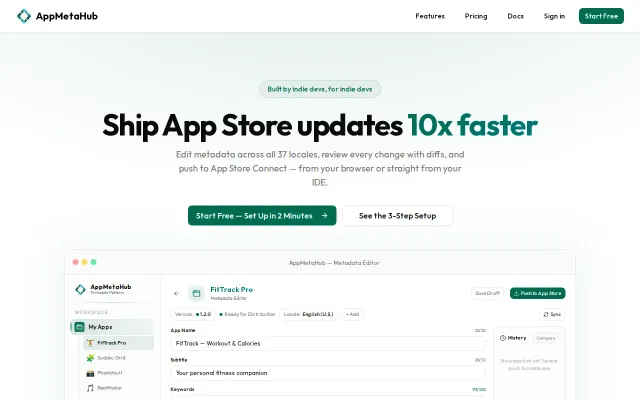Click the Keywords label
Image resolution: width=640 pixels, height=400 pixels.
pos(182,389)
